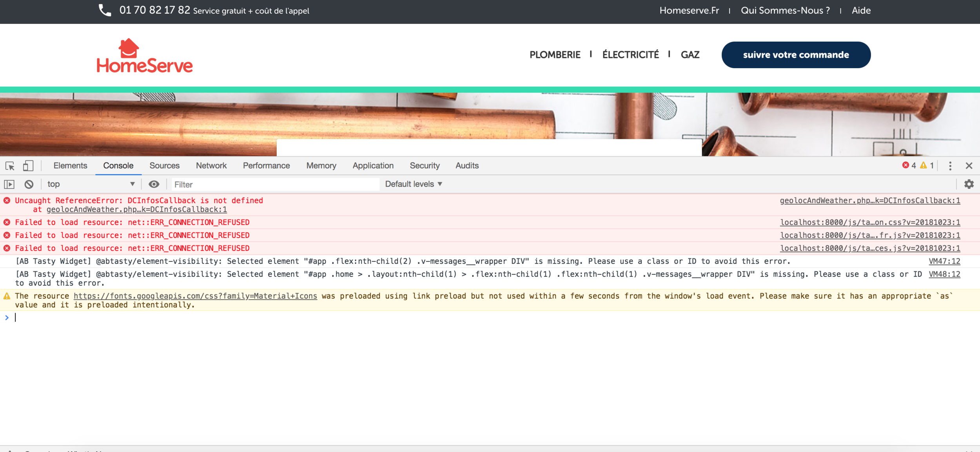Open the top context dropdown

point(91,184)
